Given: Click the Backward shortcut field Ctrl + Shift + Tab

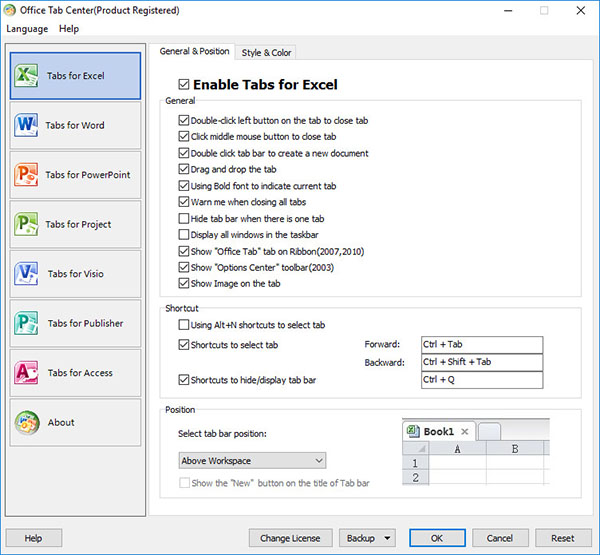Looking at the screenshot, I should click(482, 362).
